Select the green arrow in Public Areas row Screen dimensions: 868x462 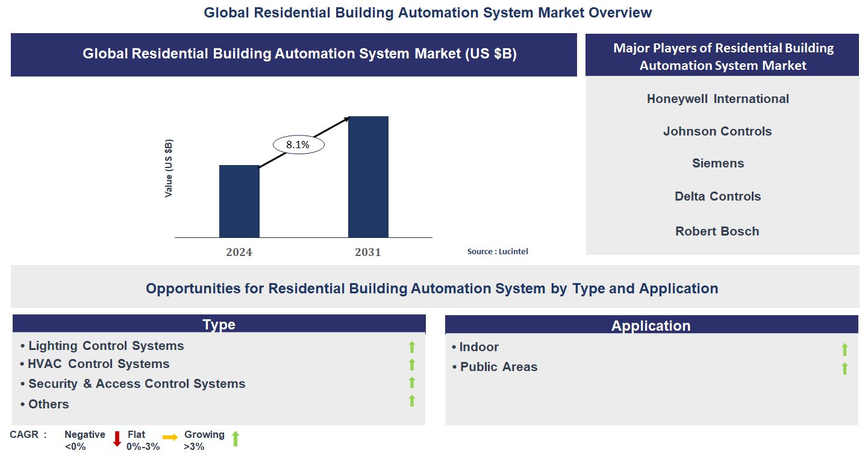coord(845,368)
